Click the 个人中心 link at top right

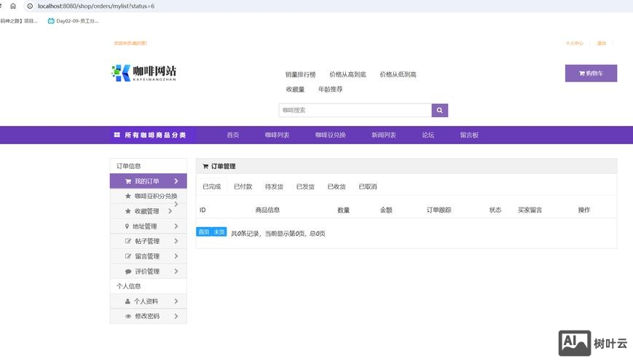[575, 43]
